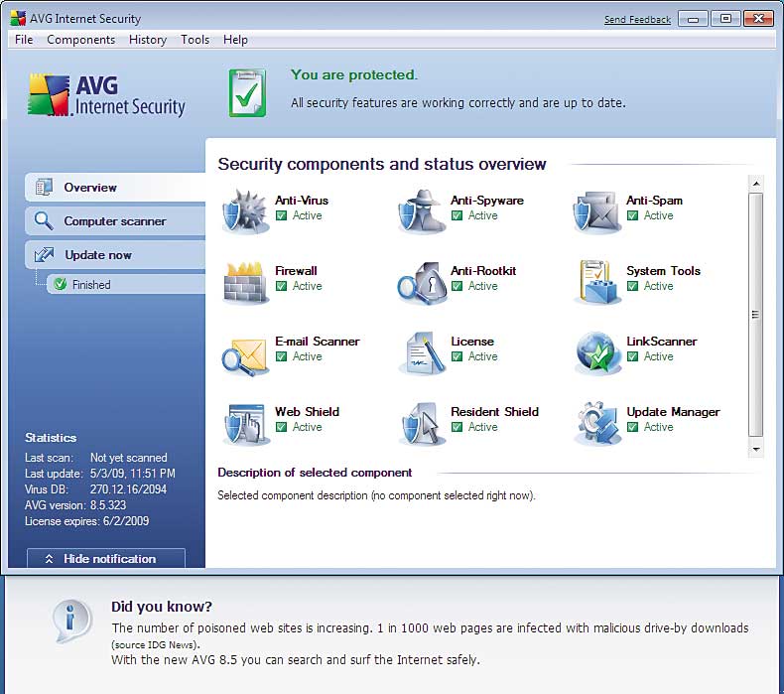This screenshot has width=784, height=694.
Task: Click the protected status clipboard icon
Action: (x=247, y=92)
